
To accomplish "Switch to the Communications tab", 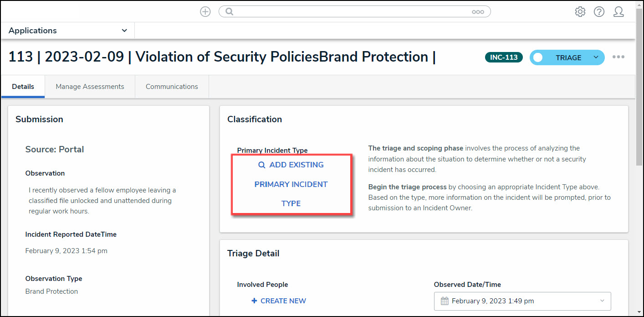I will click(172, 87).
